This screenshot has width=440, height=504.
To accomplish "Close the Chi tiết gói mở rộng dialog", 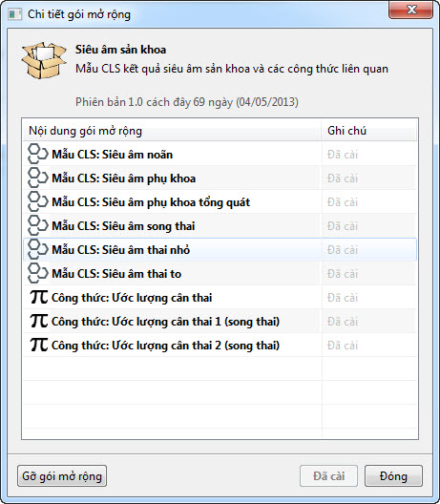I will (410, 10).
